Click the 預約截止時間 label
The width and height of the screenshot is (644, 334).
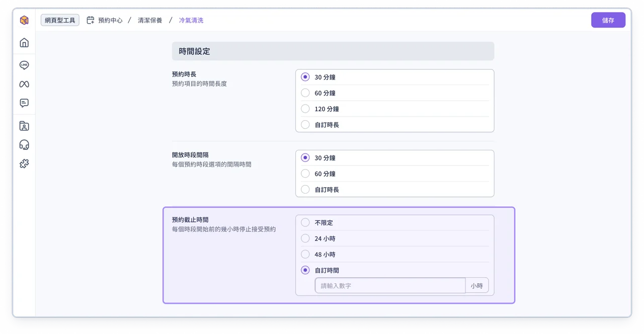coord(190,220)
